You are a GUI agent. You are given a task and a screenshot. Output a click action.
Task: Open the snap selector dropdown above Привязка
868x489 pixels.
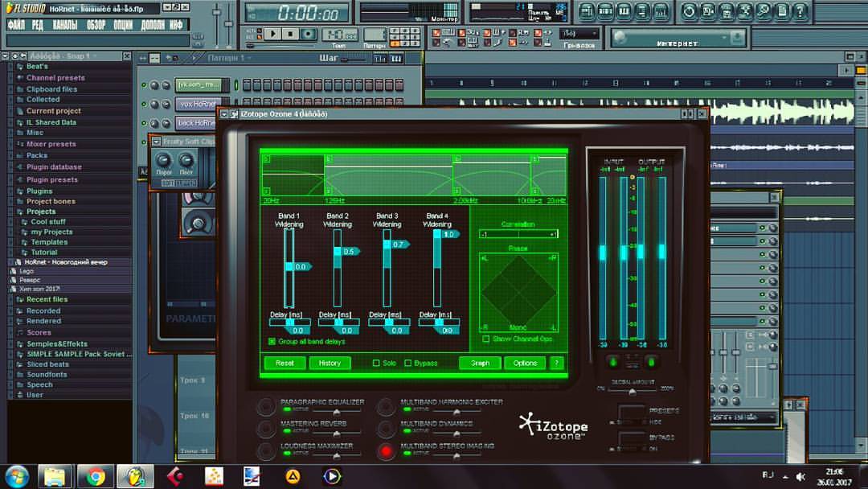579,33
